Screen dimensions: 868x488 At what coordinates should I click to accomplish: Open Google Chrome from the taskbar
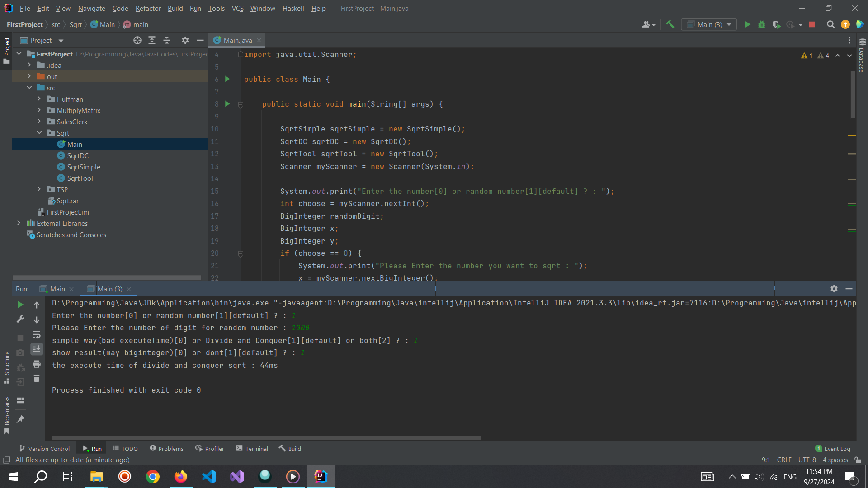(153, 477)
